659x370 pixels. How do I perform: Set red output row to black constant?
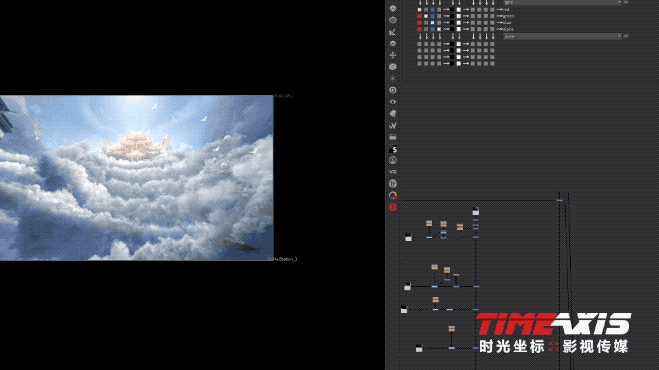(x=452, y=9)
